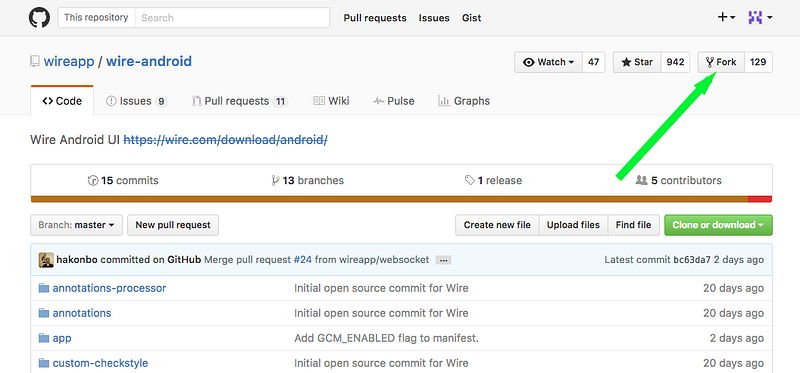Click the repository book icon beside wireapp
Screen dimensions: 800x373
(35, 62)
